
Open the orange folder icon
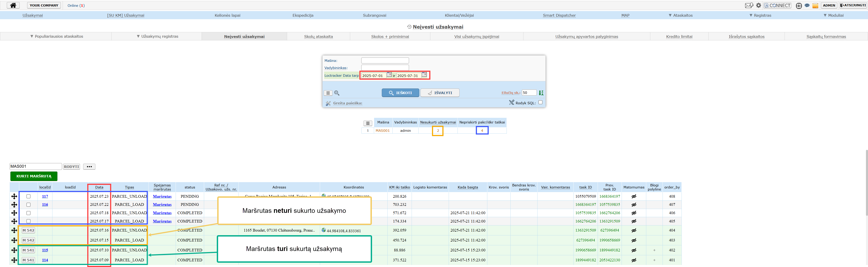point(815,5)
